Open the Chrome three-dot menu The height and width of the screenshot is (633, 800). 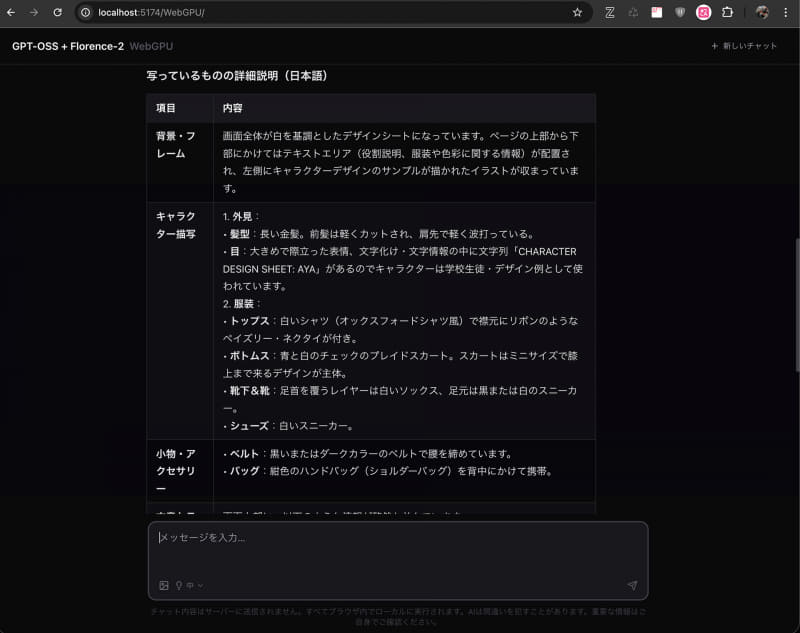pyautogui.click(x=786, y=12)
